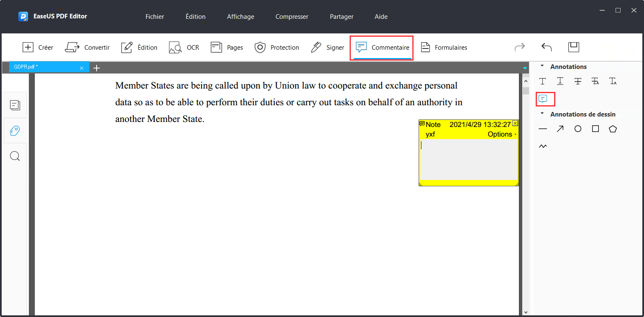Click the note author name yxf
The height and width of the screenshot is (317, 644).
430,134
